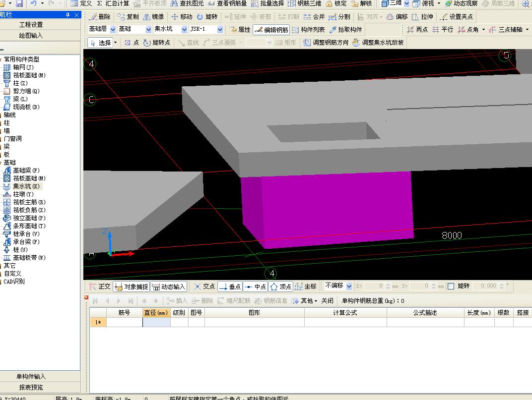Expand the 基础层 floor dropdown
532x400 pixels.
pos(113,30)
